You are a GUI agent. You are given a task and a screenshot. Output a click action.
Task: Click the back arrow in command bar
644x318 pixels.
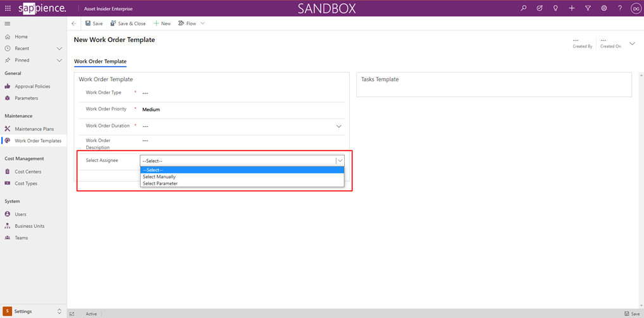(74, 23)
